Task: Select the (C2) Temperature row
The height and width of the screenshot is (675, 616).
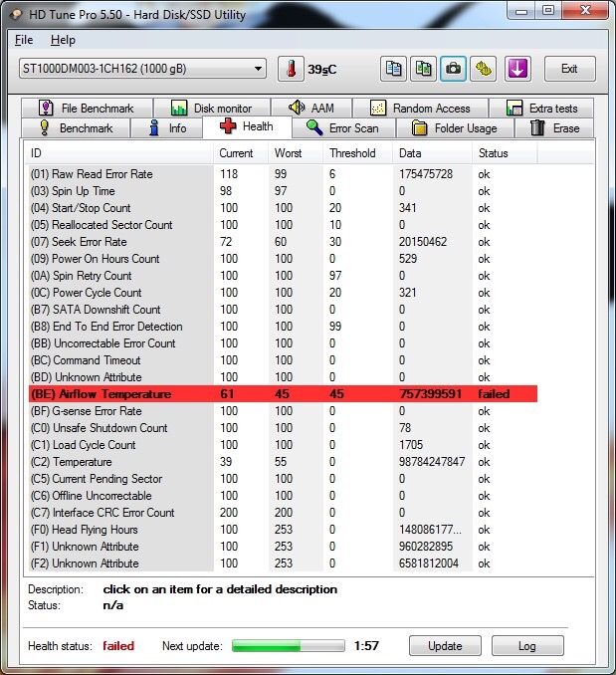Action: click(283, 462)
